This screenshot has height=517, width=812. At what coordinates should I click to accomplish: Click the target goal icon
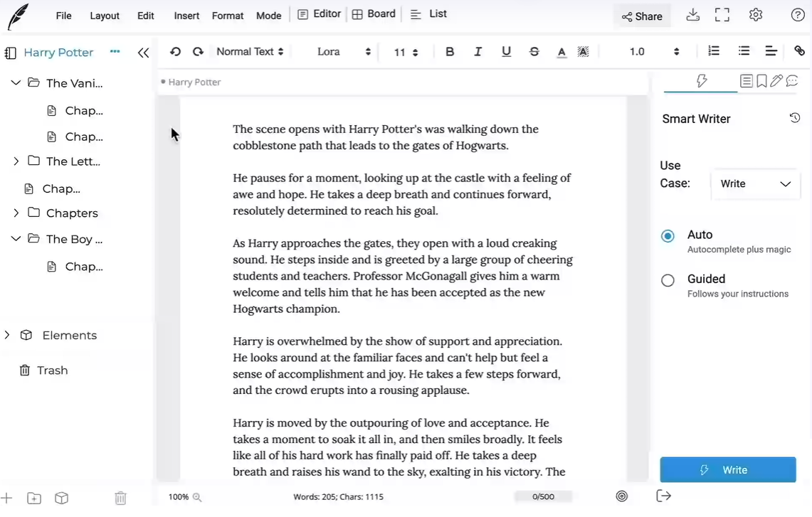point(622,496)
